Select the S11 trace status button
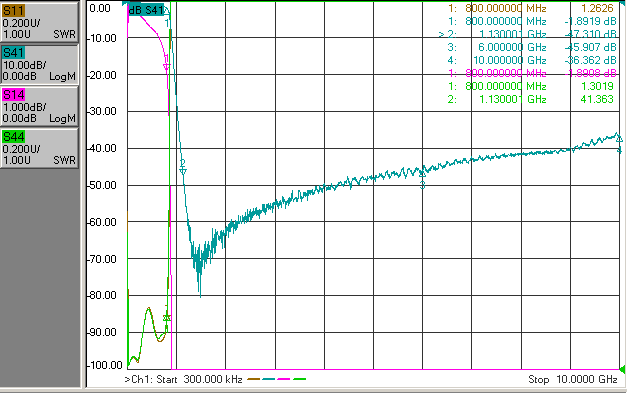The height and width of the screenshot is (393, 627). coord(39,22)
